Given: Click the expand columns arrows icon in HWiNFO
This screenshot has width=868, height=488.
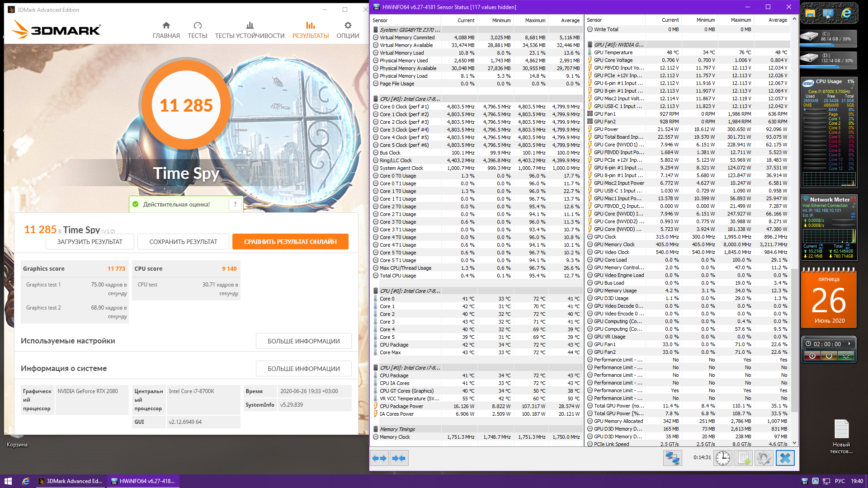Looking at the screenshot, I should 379,458.
